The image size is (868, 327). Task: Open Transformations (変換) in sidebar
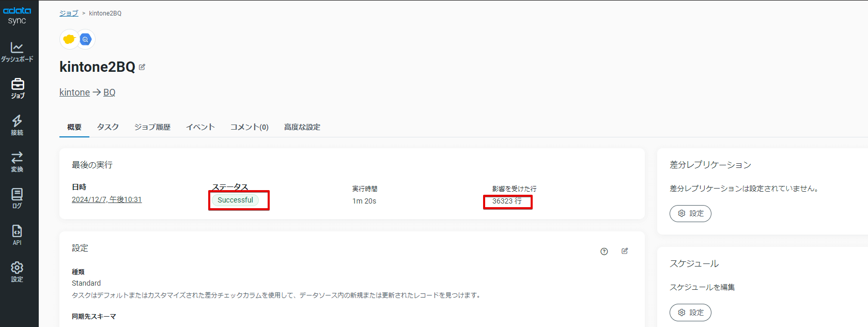coord(17,162)
